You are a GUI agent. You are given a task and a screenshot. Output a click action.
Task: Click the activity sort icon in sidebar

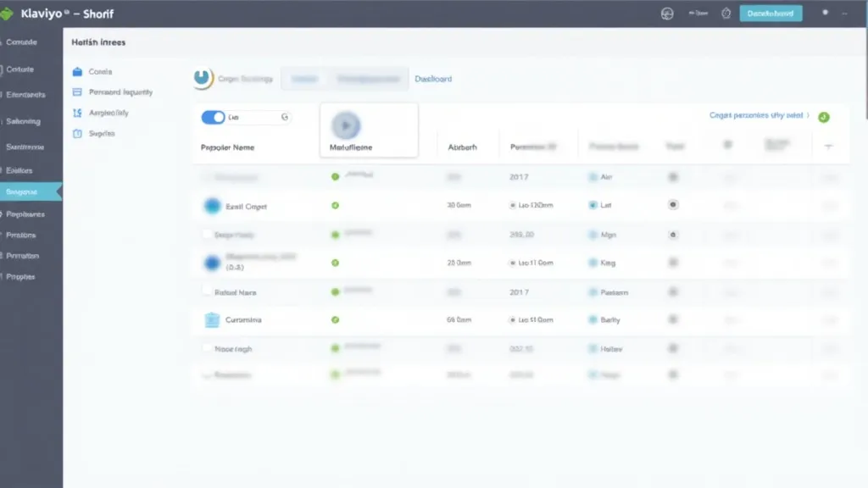pyautogui.click(x=78, y=112)
